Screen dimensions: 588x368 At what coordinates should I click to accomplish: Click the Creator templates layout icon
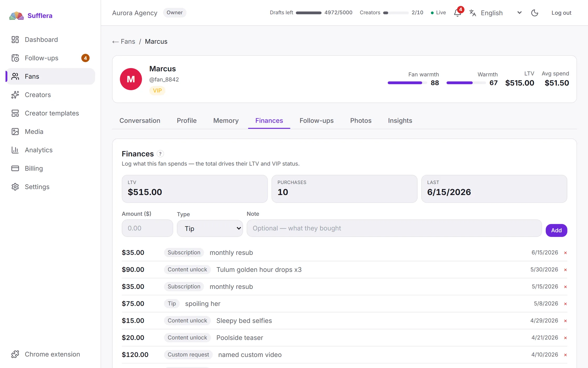pos(15,113)
